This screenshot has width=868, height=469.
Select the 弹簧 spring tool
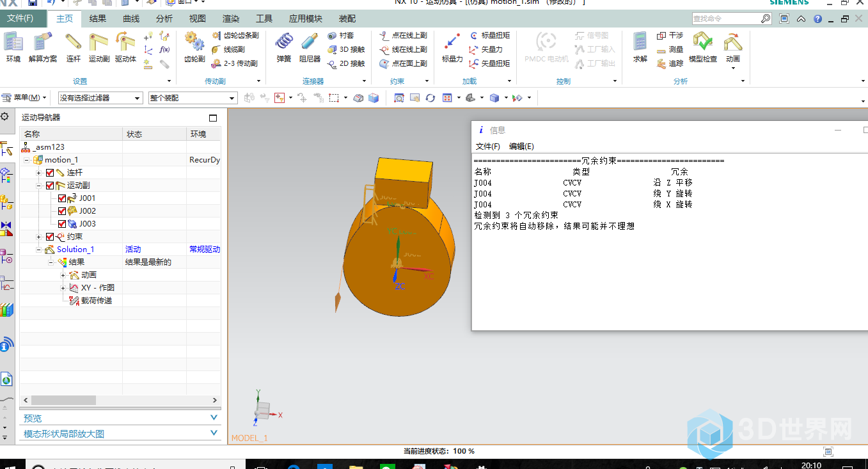click(284, 47)
